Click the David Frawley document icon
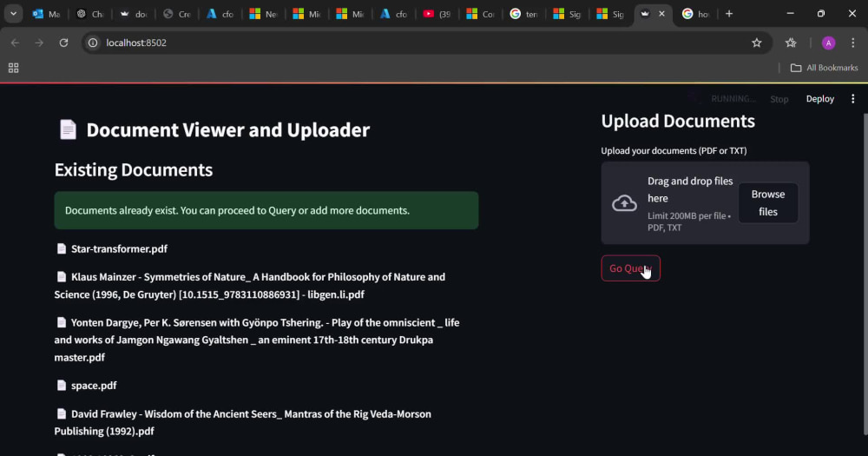 62,413
